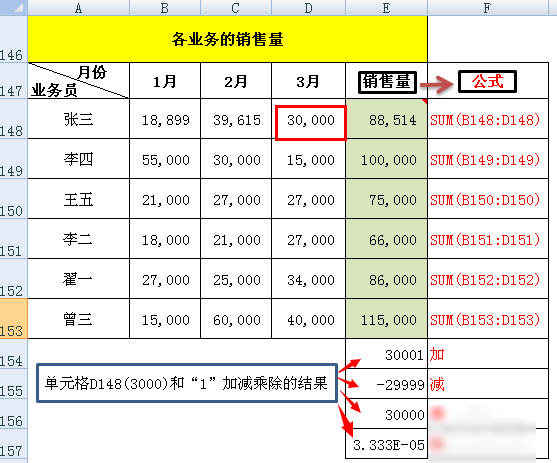This screenshot has height=463, width=557.
Task: Select the 王五 name cell
Action: [x=79, y=199]
